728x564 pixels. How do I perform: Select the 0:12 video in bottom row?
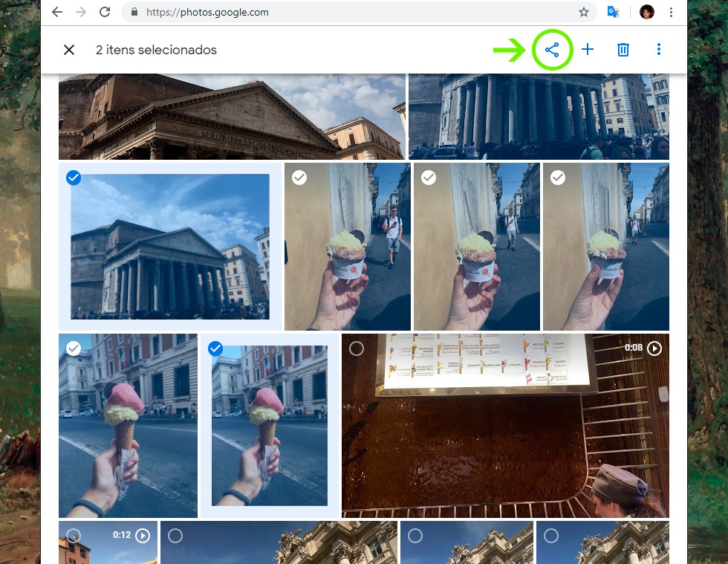tap(74, 535)
